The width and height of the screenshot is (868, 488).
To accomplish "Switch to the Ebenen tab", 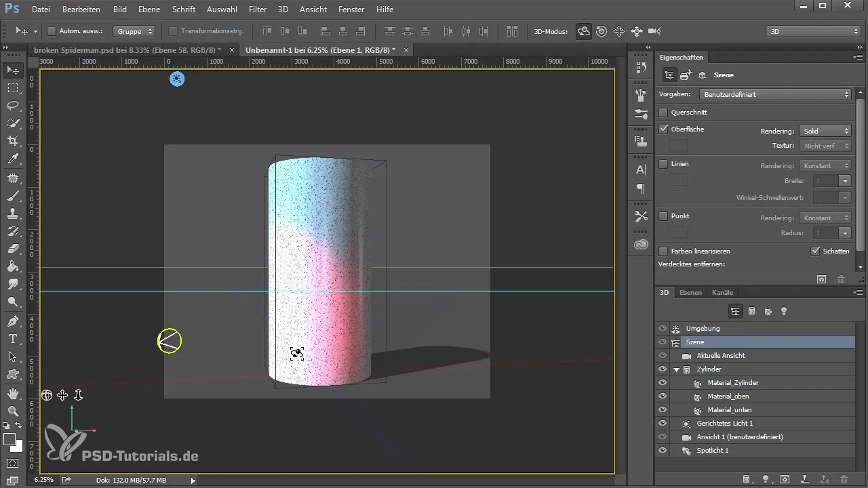I will click(x=690, y=293).
